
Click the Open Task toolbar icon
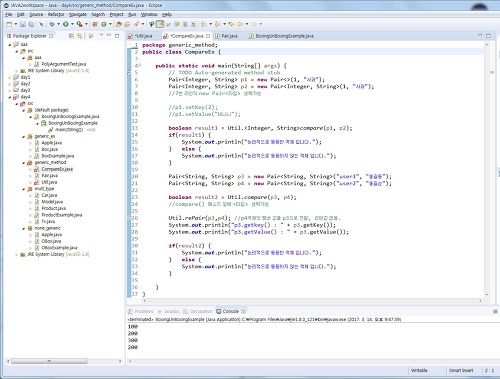pyautogui.click(x=127, y=24)
